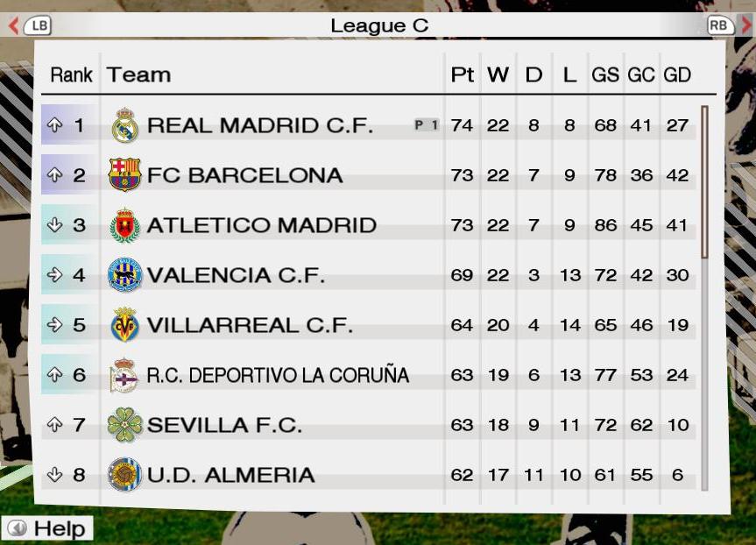Click the Sevilla F.C. clover crest
Image resolution: width=756 pixels, height=545 pixels.
click(125, 425)
